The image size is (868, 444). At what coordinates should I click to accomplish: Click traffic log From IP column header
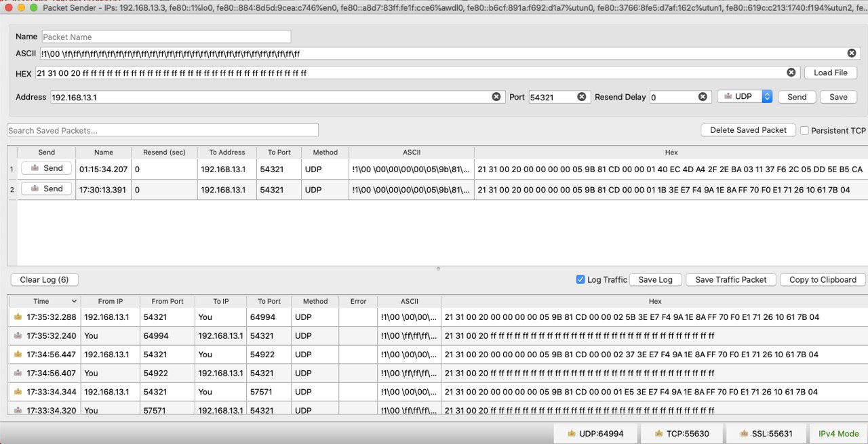click(110, 301)
